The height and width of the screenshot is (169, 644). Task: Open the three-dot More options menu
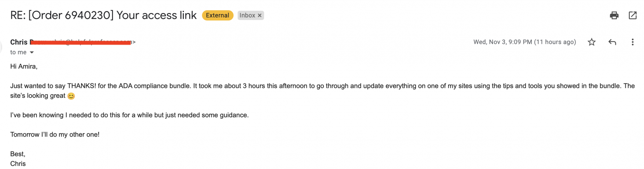[x=632, y=42]
